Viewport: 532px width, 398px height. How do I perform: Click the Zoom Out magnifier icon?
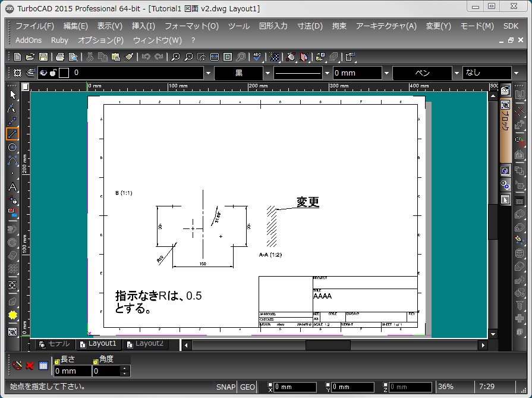(188, 57)
